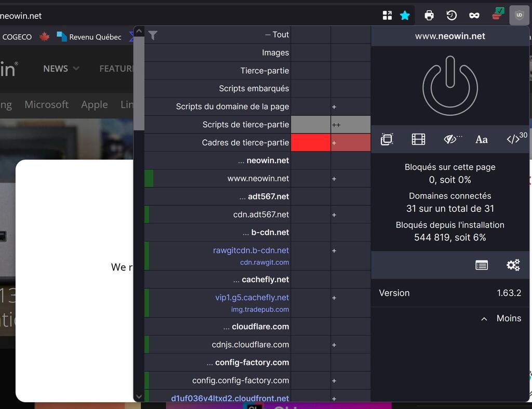532x409 pixels.
Task: Collapse panel with Moins button
Action: click(x=501, y=319)
